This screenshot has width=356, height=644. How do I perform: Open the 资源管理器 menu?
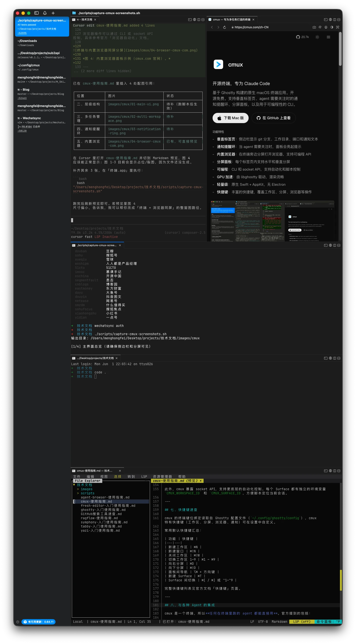click(162, 476)
